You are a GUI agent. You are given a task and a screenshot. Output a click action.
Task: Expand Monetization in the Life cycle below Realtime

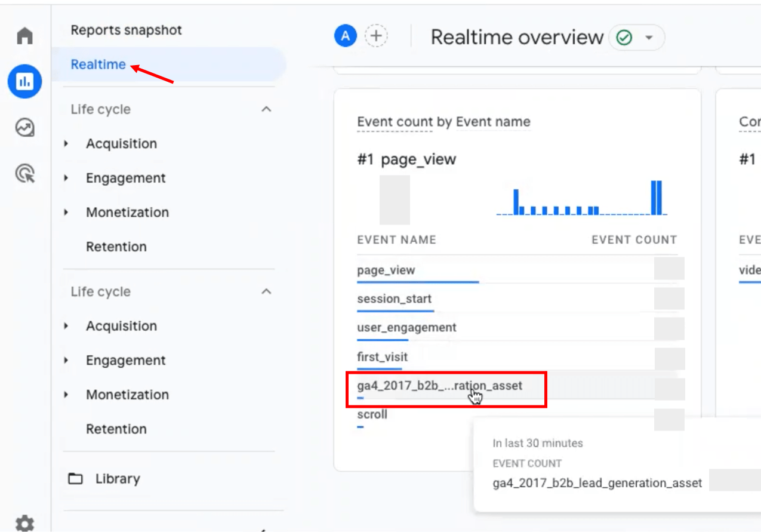[66, 212]
